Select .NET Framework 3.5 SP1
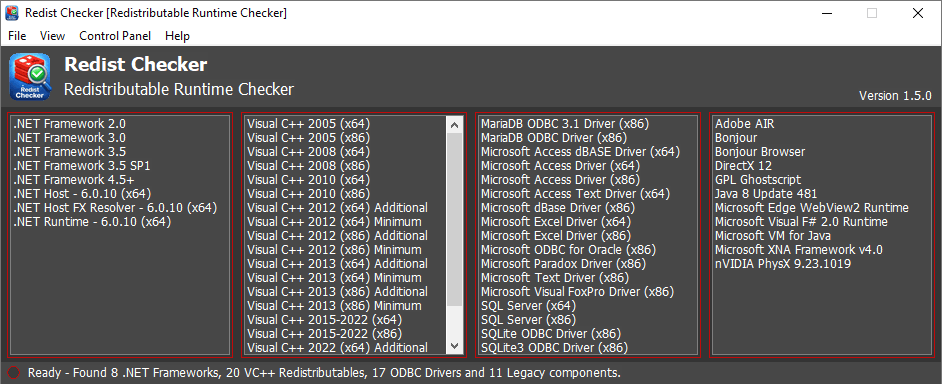This screenshot has height=384, width=942. [x=81, y=166]
